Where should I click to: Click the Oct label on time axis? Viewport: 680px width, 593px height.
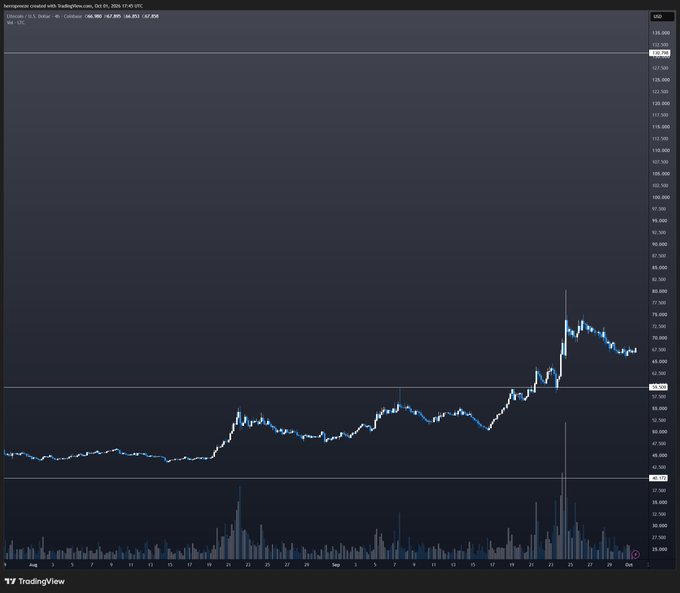629,565
